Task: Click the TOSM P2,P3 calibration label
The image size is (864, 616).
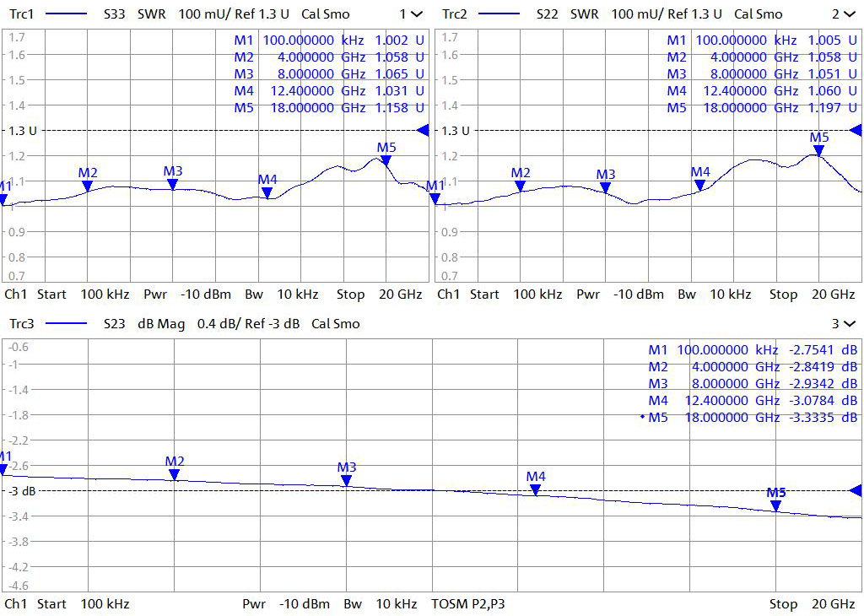Action: pyautogui.click(x=468, y=604)
